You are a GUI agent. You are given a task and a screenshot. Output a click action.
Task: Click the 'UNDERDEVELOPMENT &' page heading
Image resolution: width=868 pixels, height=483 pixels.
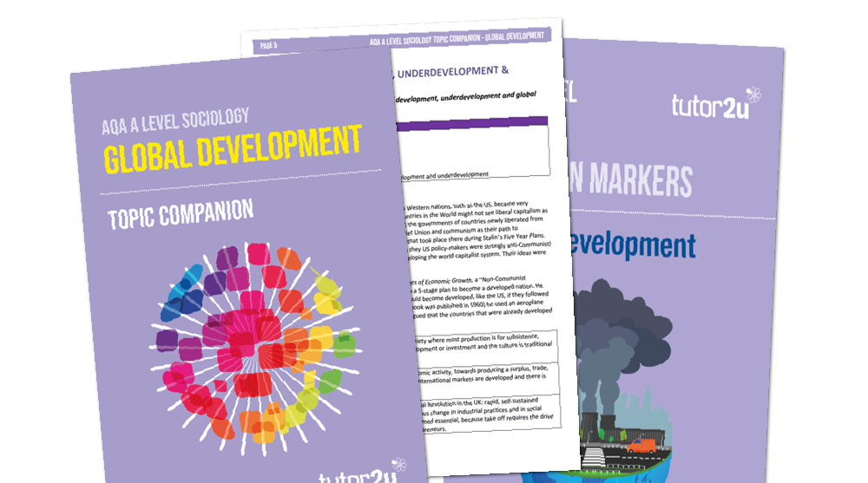(453, 72)
